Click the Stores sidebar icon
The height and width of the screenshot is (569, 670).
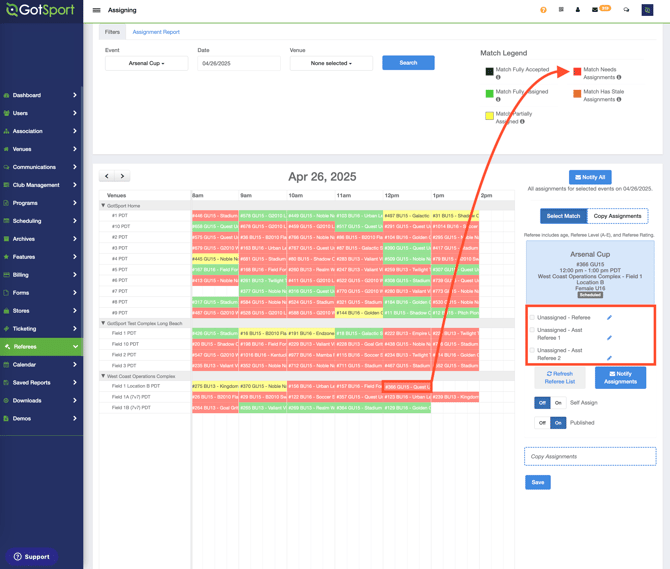6,311
